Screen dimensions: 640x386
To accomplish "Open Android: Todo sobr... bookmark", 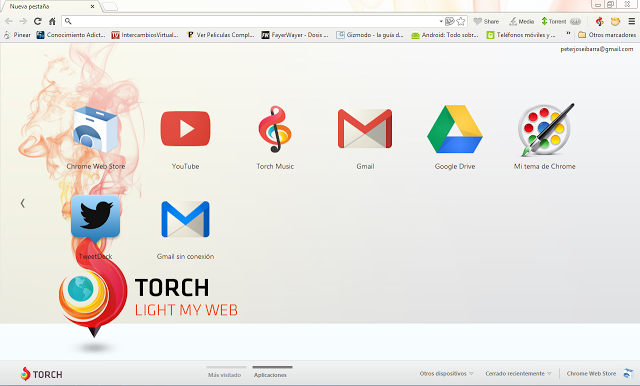I will click(x=444, y=35).
